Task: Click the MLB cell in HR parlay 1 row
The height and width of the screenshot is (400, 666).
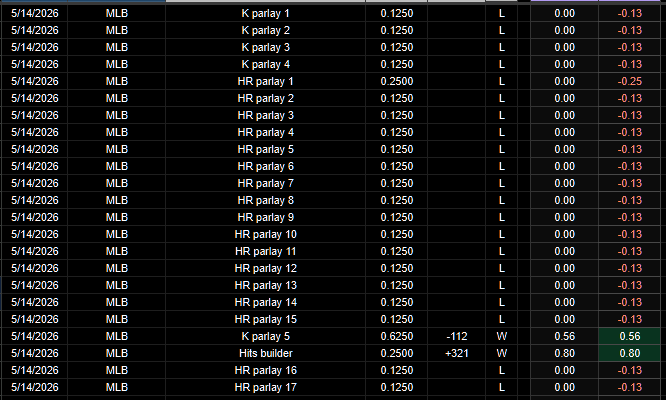Action: (x=116, y=81)
